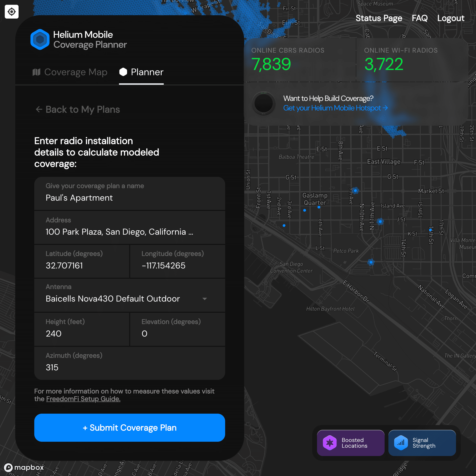Click the Petco Park map label
476x476 pixels.
click(x=346, y=251)
